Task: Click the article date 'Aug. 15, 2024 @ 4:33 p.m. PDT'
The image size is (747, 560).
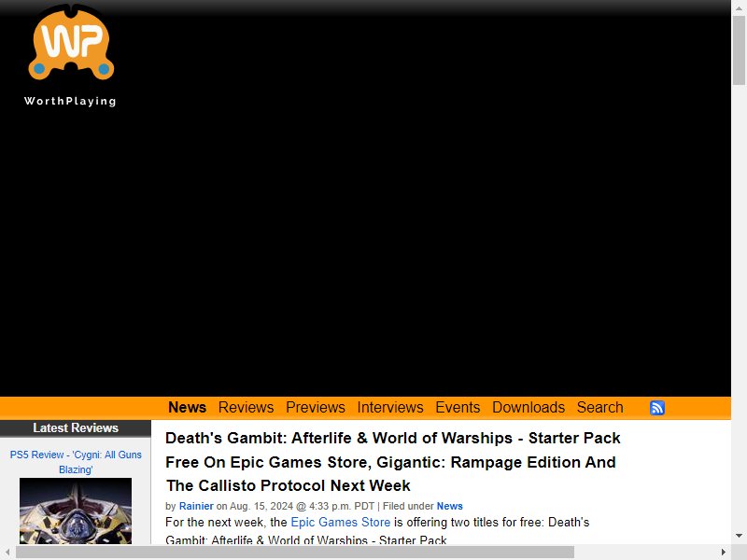Action: pyautogui.click(x=302, y=506)
